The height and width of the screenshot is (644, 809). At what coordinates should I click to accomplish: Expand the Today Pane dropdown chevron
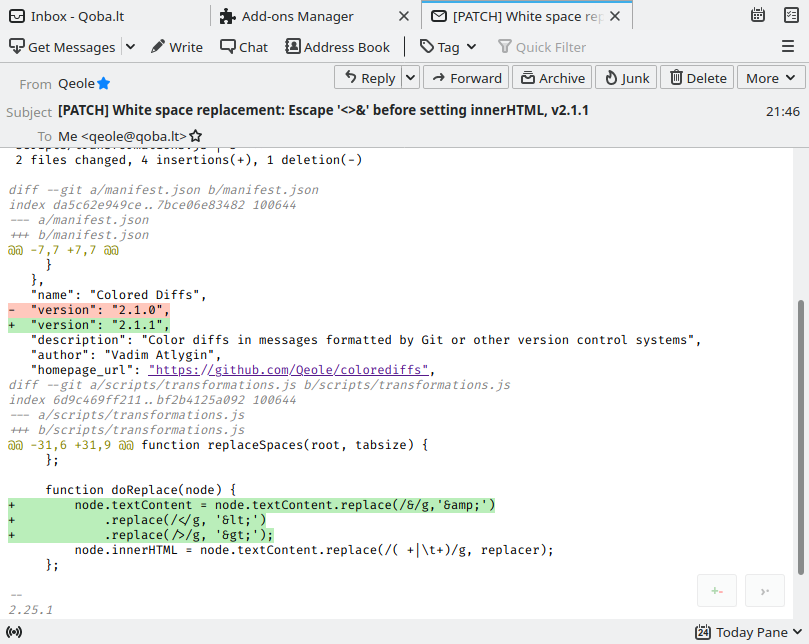click(797, 632)
